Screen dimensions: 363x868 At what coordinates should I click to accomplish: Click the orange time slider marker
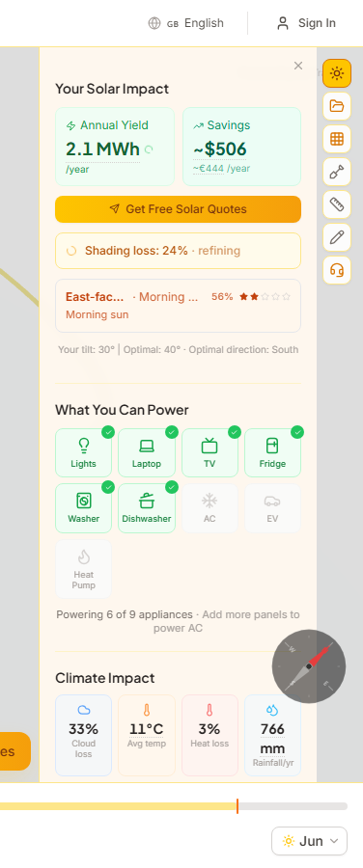(x=237, y=806)
